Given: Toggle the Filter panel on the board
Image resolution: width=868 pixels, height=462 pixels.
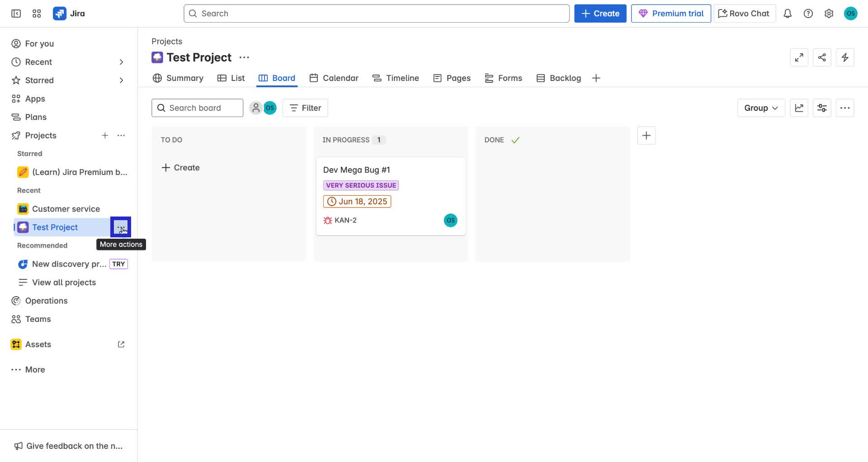Looking at the screenshot, I should click(305, 108).
